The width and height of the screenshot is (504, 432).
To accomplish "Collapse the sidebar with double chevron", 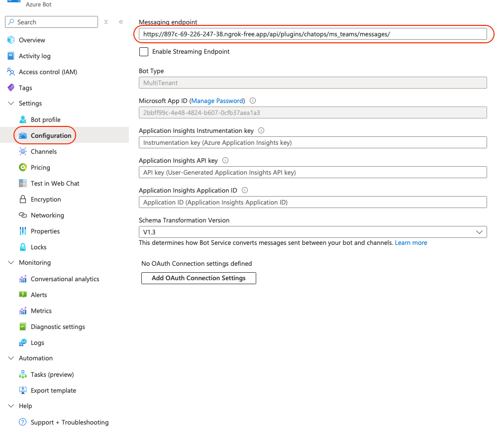I will click(x=121, y=22).
